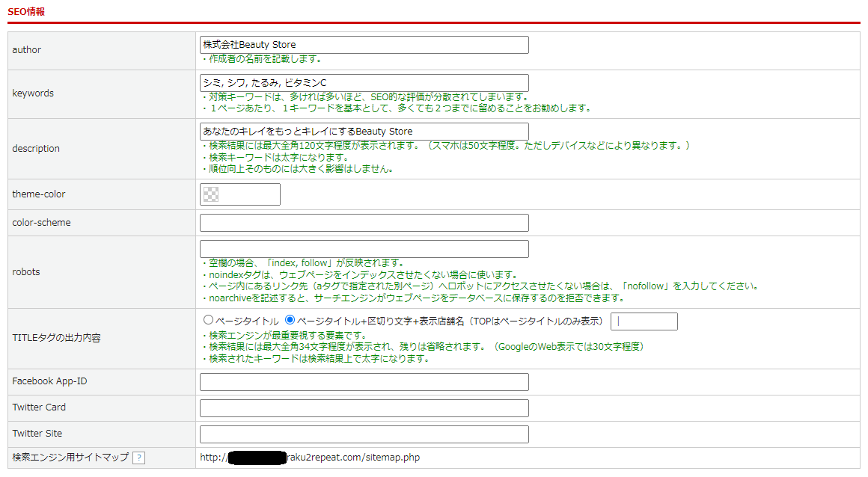This screenshot has height=477, width=868.
Task: Click the author input field
Action: [x=364, y=45]
